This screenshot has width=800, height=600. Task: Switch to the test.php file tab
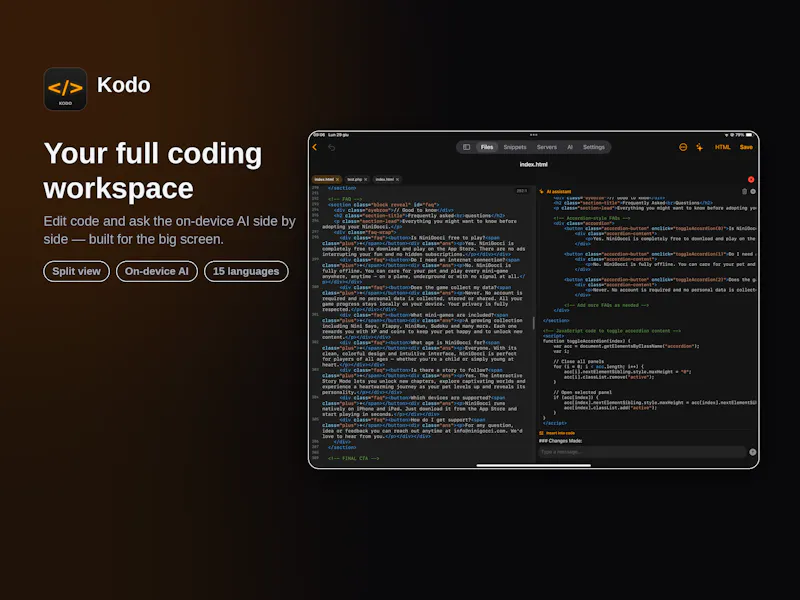[x=355, y=180]
